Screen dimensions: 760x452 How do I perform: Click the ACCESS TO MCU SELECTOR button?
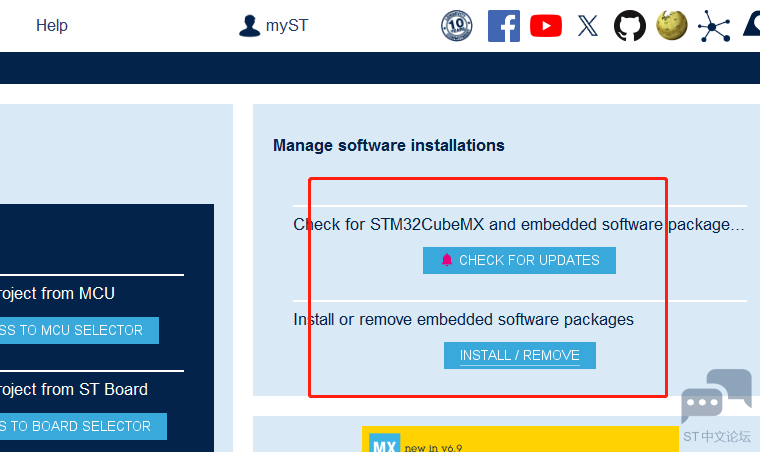pos(79,330)
